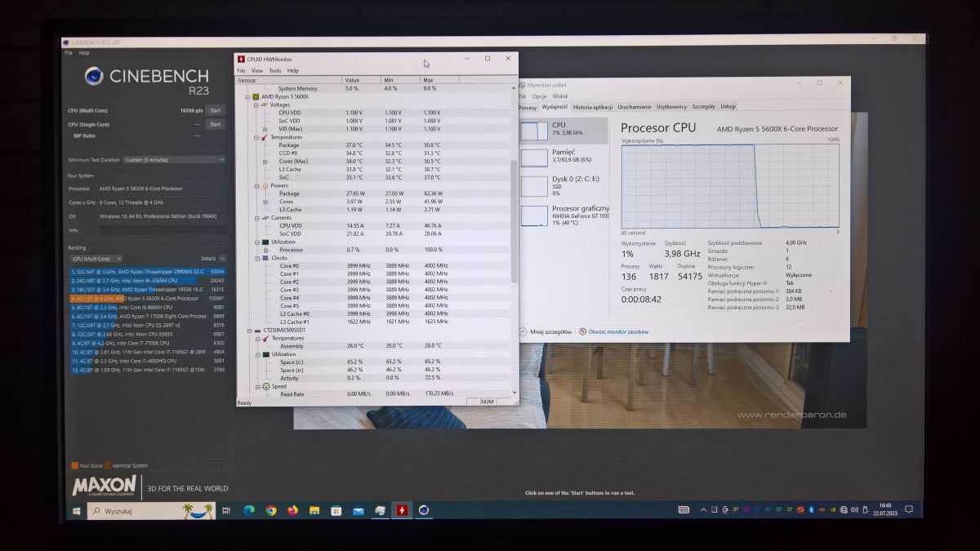This screenshot has height=551, width=980.
Task: Start the CPU (Single Core) test
Action: [215, 124]
